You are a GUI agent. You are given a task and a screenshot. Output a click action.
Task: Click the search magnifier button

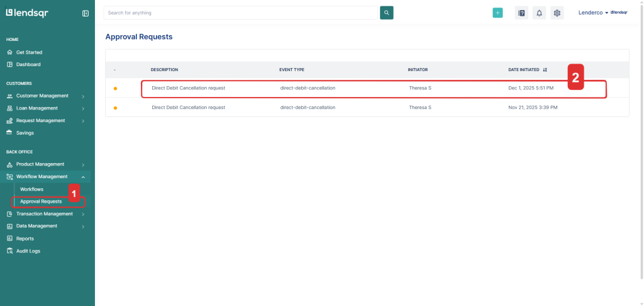click(386, 13)
